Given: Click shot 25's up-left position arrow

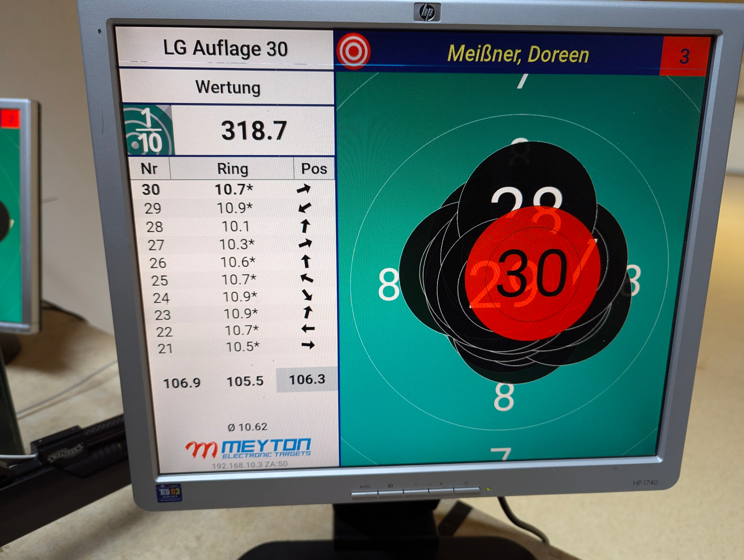Looking at the screenshot, I should coord(307,278).
